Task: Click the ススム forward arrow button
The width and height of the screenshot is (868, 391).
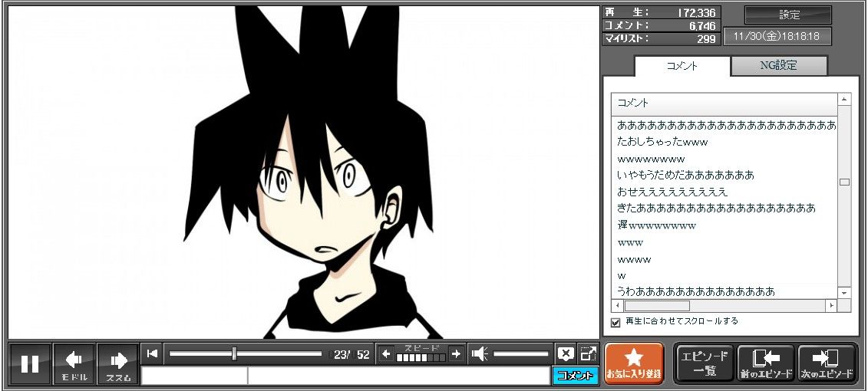Action: [118, 363]
